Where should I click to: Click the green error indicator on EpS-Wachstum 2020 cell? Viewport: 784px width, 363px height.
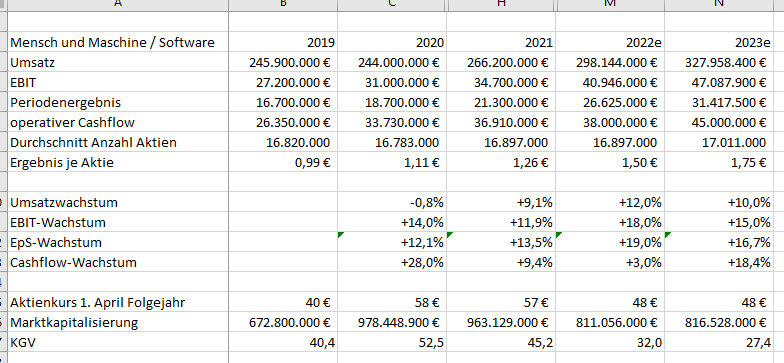coord(341,235)
